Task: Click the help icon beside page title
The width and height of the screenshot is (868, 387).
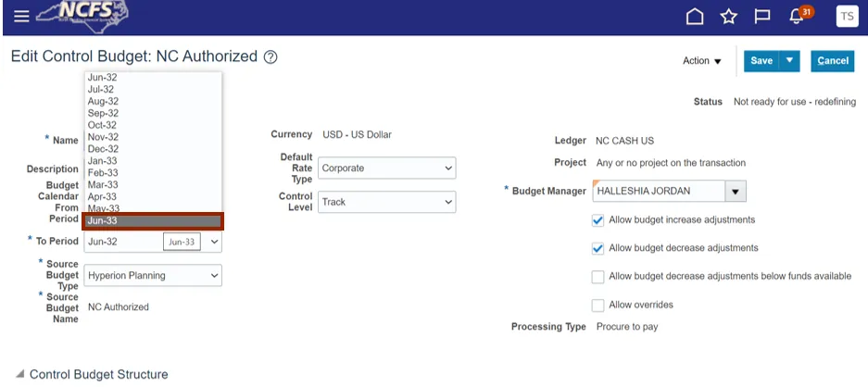Action: [x=270, y=57]
